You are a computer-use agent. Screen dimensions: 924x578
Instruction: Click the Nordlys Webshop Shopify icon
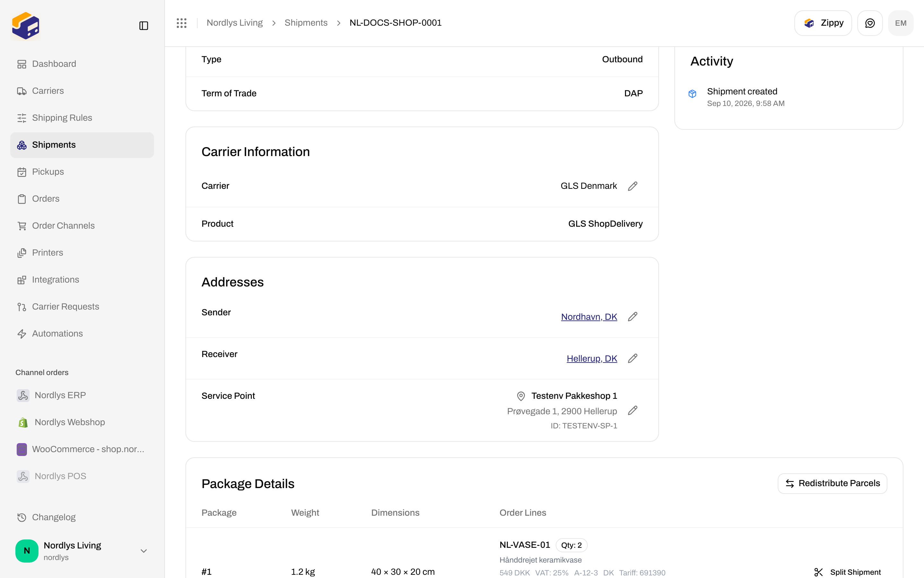pos(23,422)
